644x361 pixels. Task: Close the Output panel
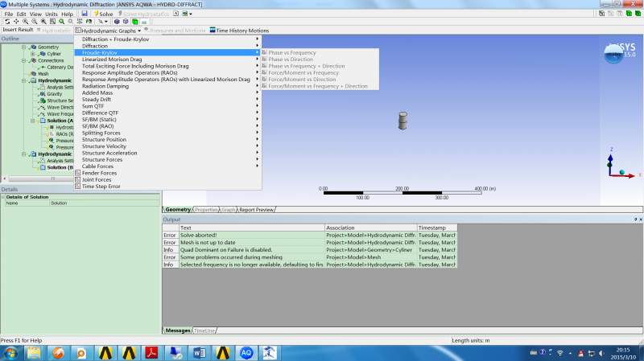pyautogui.click(x=641, y=219)
